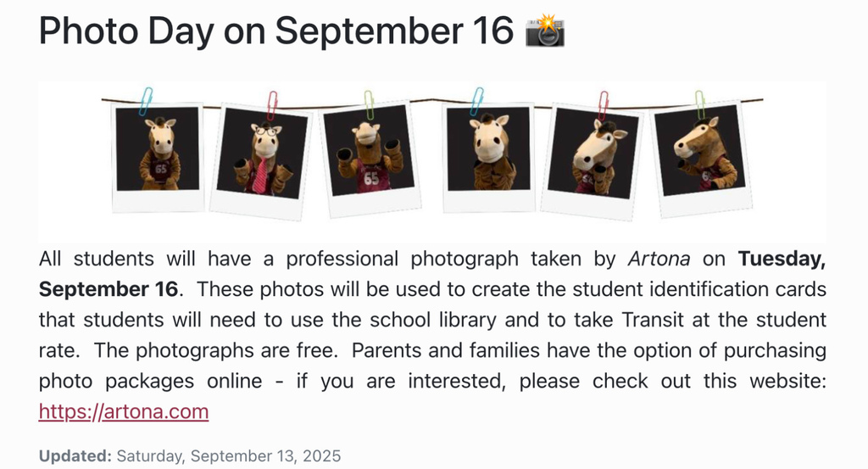Click the green paperclip on the last polaroid
The height and width of the screenshot is (469, 868).
tap(699, 103)
